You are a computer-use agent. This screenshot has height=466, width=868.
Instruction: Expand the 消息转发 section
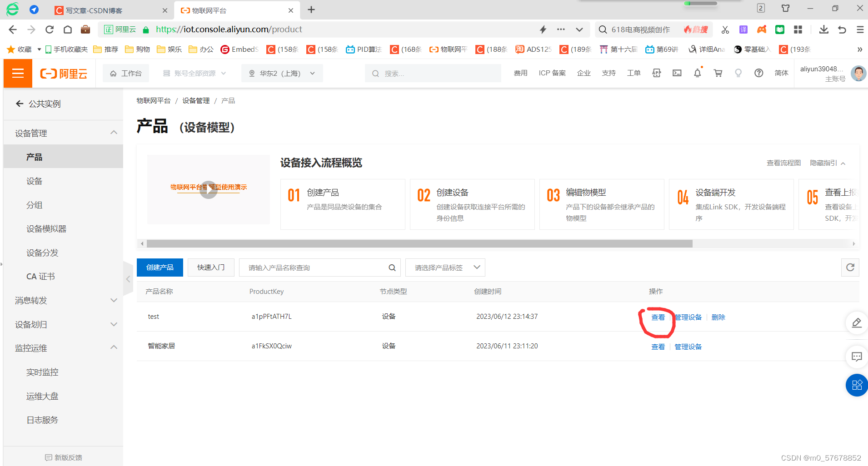click(x=114, y=300)
